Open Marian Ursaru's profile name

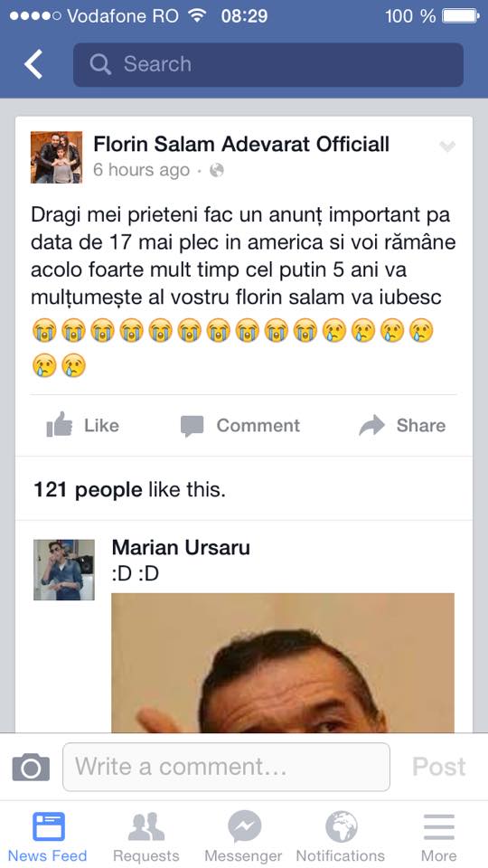181,548
